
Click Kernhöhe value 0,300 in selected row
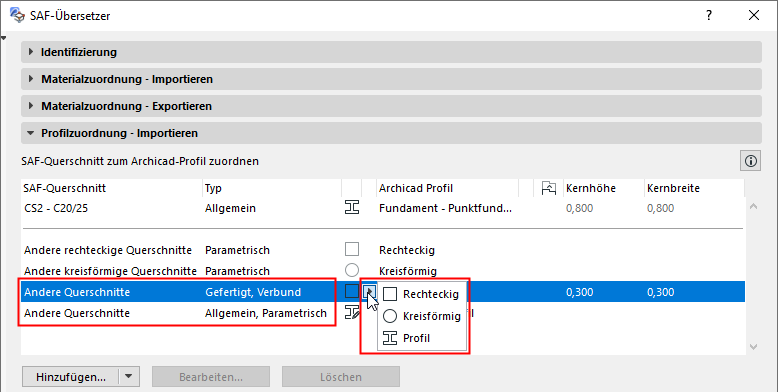click(x=580, y=292)
